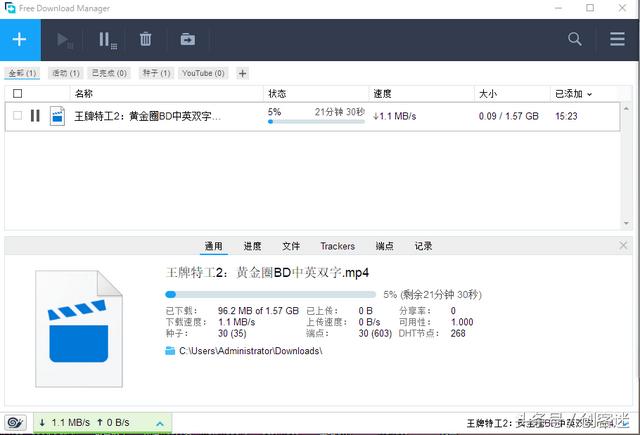Click the value 96.2 MB of 1.57 GB
640x435 pixels.
click(258, 311)
